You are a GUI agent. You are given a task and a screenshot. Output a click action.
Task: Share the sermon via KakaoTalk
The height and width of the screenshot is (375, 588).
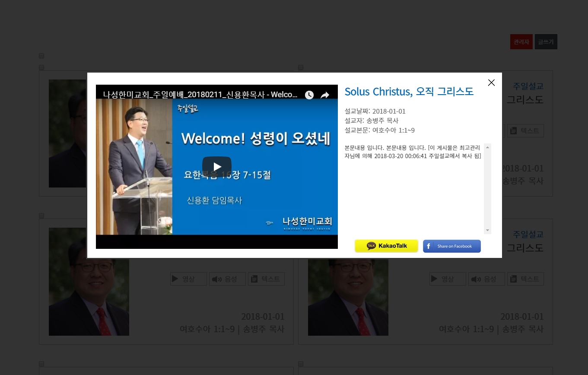386,246
